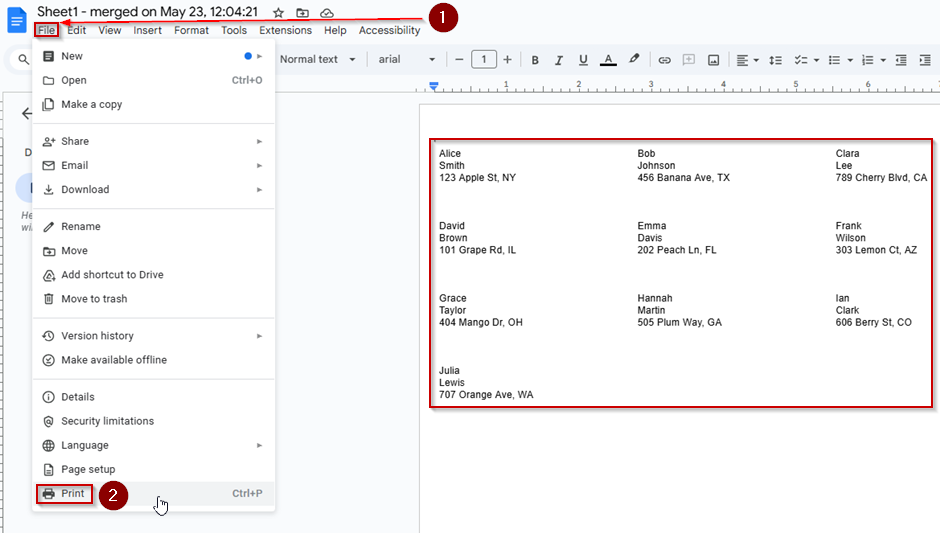
Task: Open Security limitations
Action: 153,421
